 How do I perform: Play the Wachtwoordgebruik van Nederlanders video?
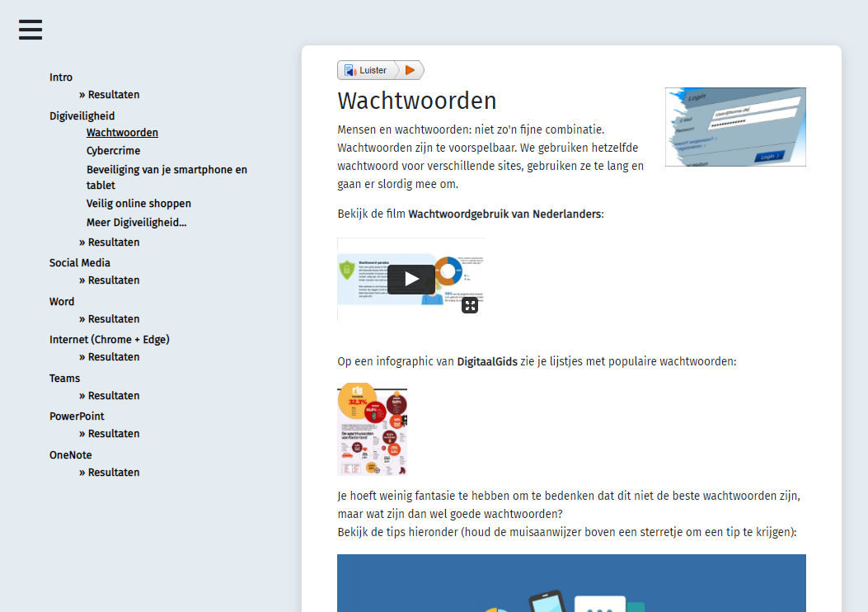pyautogui.click(x=411, y=279)
